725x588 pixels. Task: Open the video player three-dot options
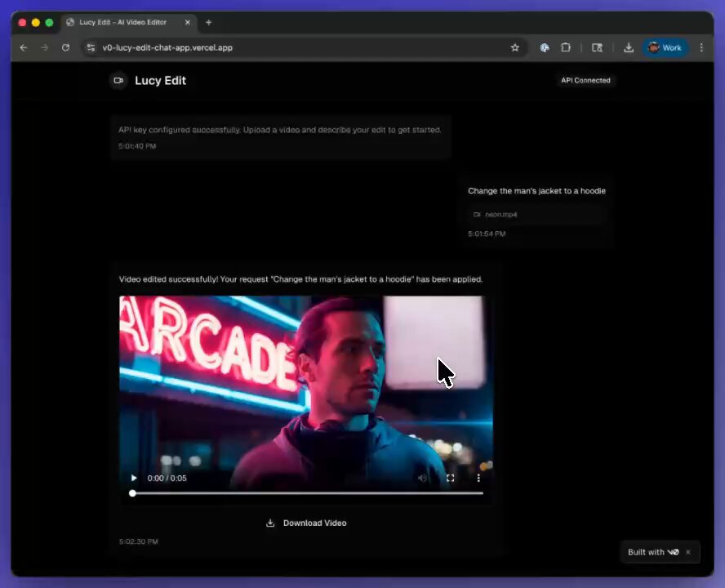pos(478,478)
